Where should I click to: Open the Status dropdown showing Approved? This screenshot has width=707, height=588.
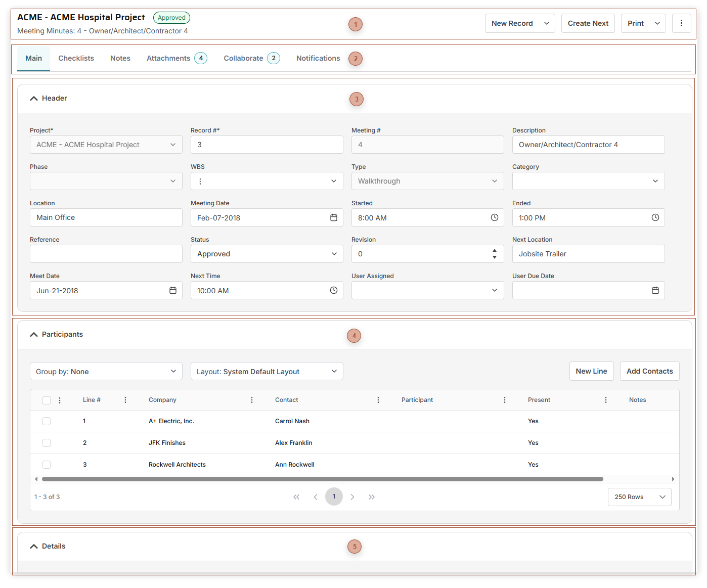click(x=267, y=254)
